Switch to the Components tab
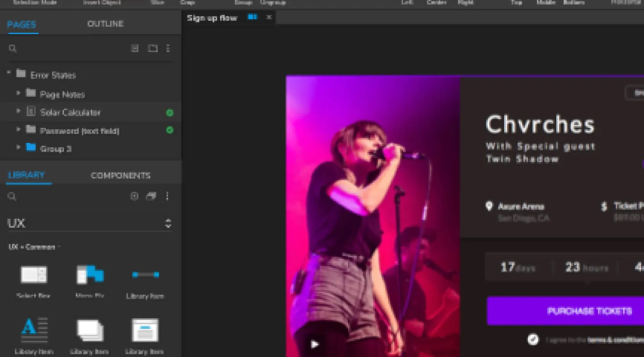Image resolution: width=644 pixels, height=357 pixels. pos(120,175)
